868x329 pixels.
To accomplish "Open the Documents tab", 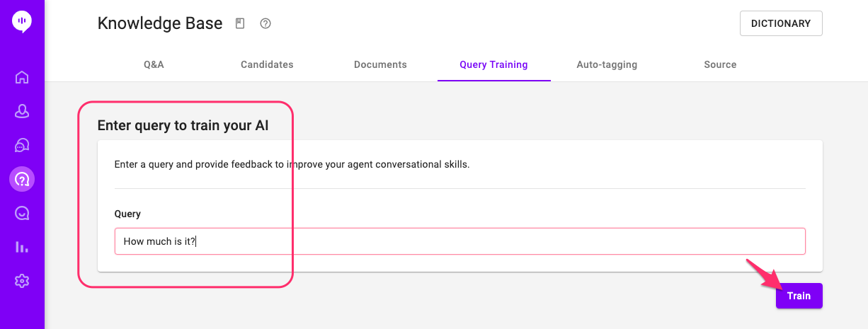I will pos(380,64).
